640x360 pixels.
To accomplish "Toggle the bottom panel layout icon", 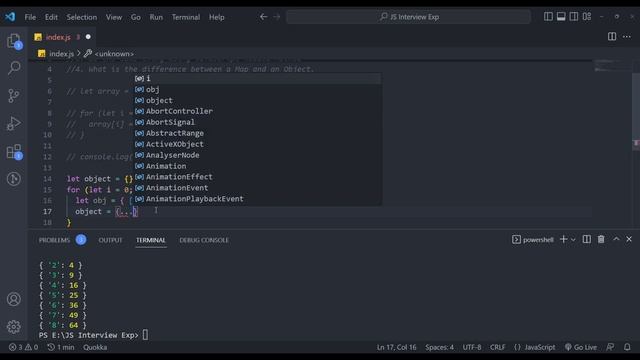I will tap(561, 17).
